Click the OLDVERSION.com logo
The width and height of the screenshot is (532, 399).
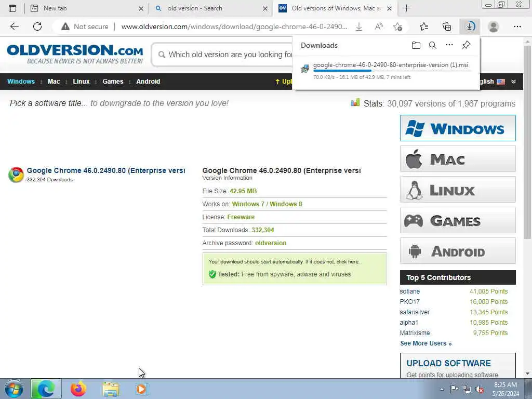coord(75,54)
